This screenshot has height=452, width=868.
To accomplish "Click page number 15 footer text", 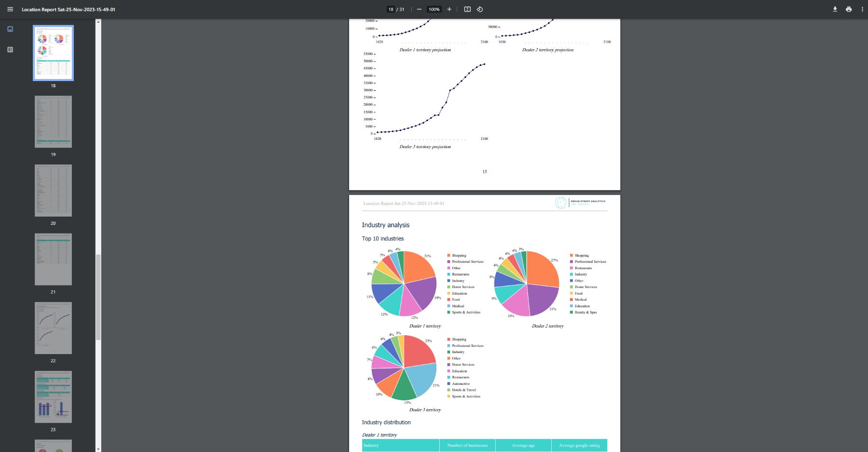I will click(x=485, y=171).
